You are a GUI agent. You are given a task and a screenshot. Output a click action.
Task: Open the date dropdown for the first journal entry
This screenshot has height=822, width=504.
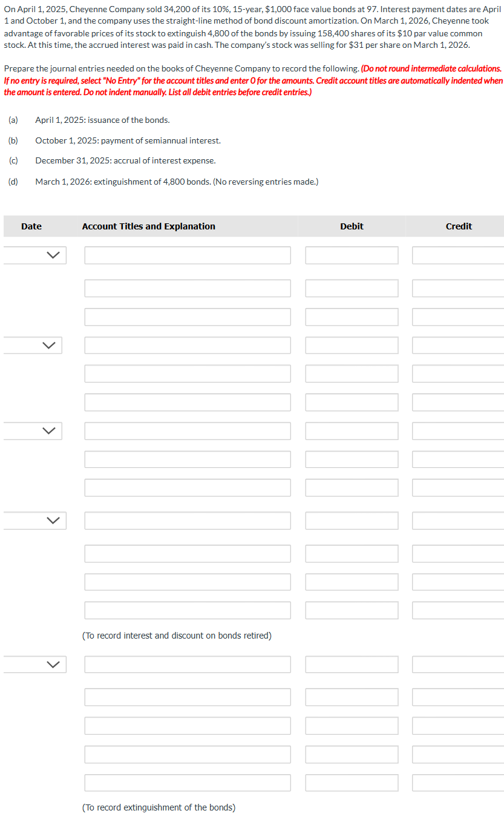coord(34,255)
